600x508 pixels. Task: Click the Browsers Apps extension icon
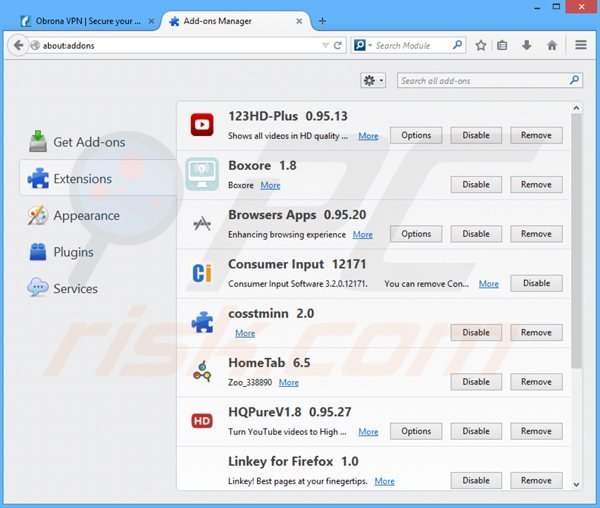coord(202,223)
